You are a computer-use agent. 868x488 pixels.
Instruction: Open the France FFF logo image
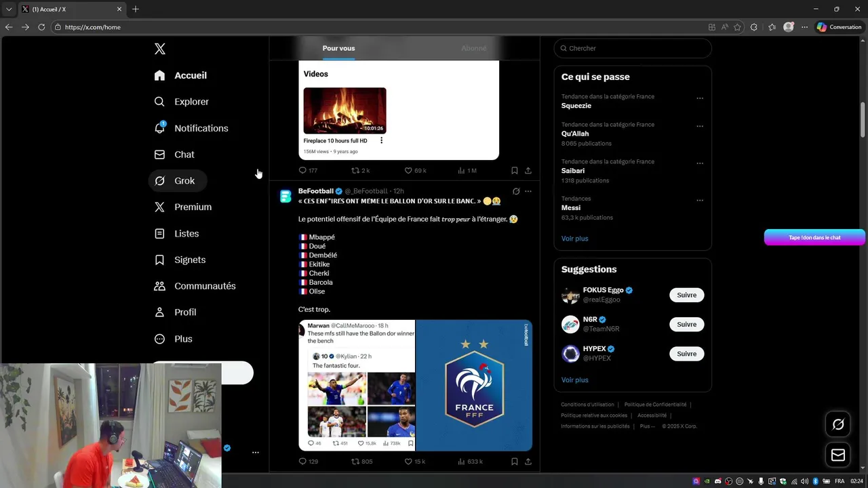(x=474, y=386)
